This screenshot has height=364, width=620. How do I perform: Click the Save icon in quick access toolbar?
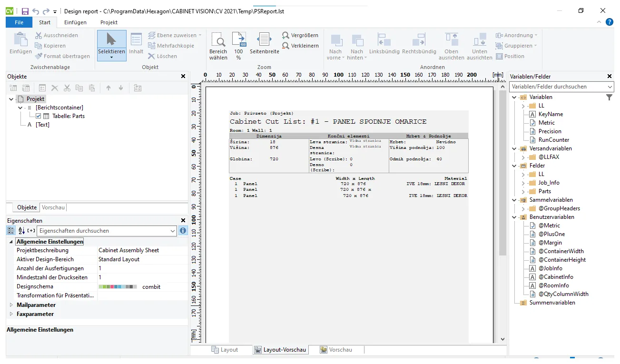25,11
